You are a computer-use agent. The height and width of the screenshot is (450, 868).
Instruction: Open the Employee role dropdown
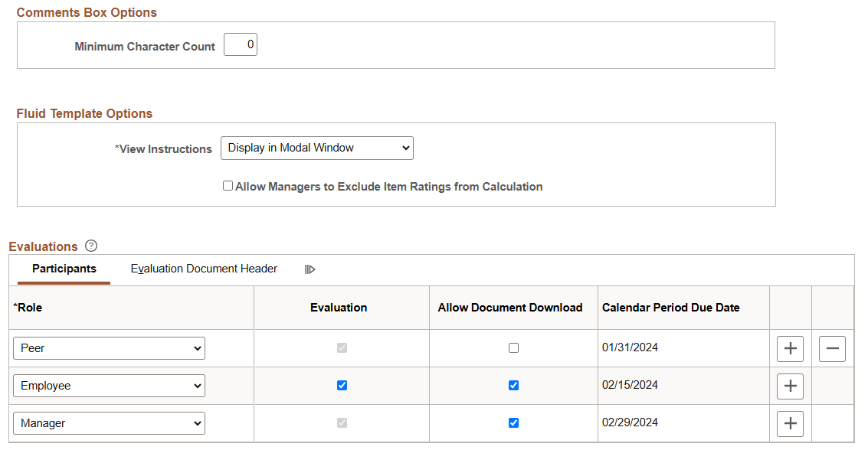(109, 386)
